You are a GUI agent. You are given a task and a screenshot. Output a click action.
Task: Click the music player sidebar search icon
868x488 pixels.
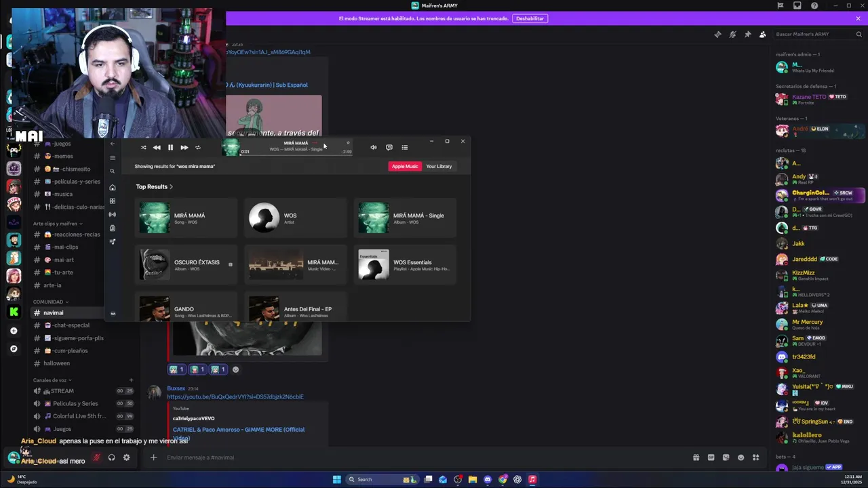coord(113,171)
